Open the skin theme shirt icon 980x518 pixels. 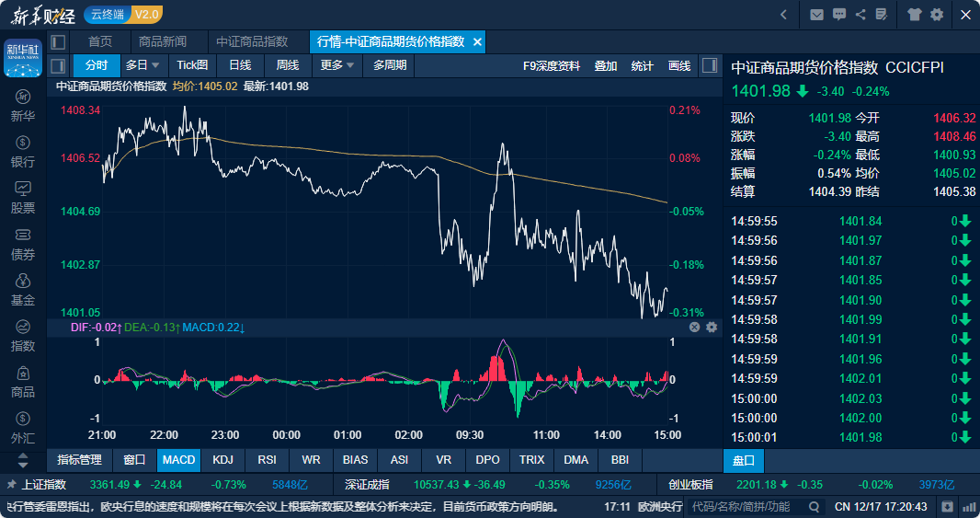click(914, 15)
